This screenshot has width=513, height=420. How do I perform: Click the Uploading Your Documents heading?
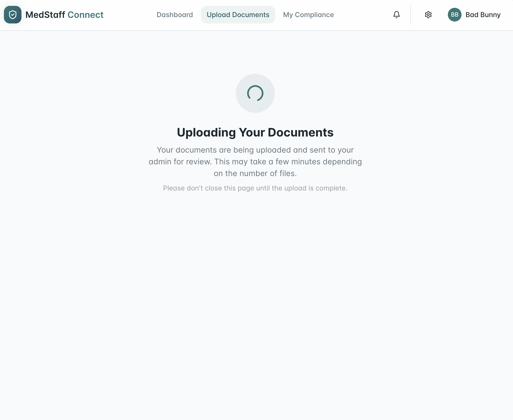coord(255,132)
